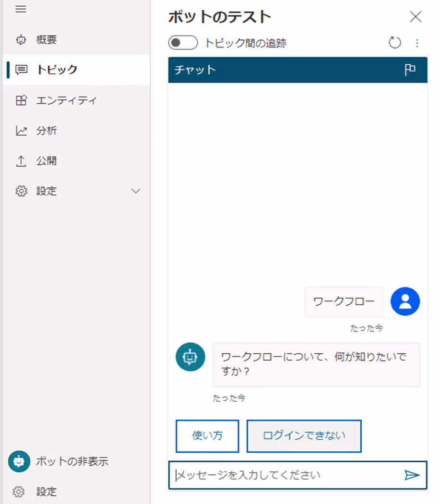
Task: Open the 概要 overview page
Action: coord(76,40)
